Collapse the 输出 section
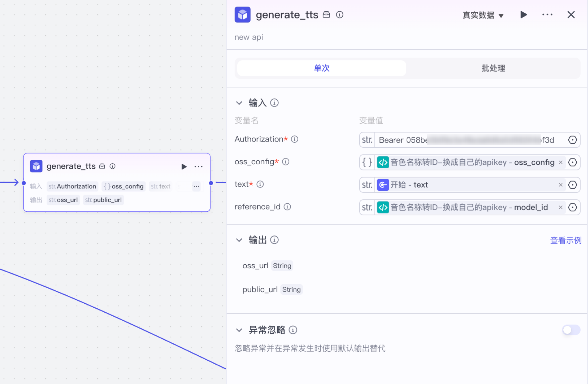 pyautogui.click(x=240, y=240)
